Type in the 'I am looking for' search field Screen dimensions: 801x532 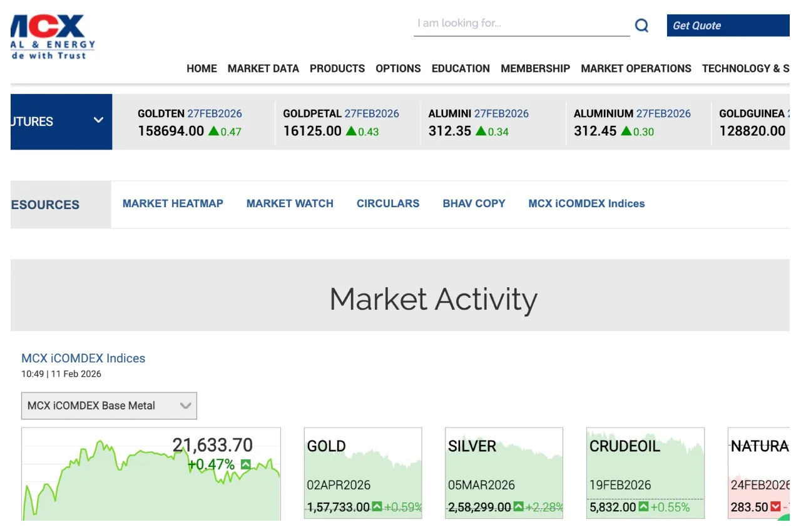tap(521, 24)
